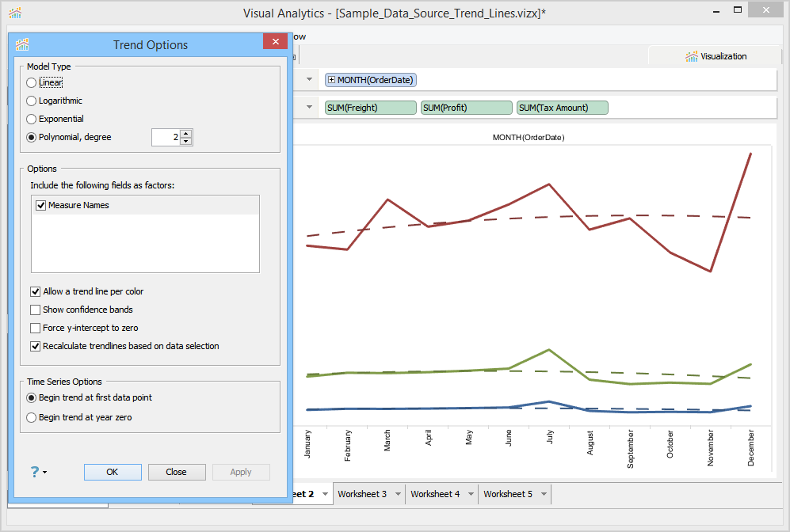Screen dimensions: 790x532
Task: Choose the Logarithmic model type
Action: [x=32, y=101]
